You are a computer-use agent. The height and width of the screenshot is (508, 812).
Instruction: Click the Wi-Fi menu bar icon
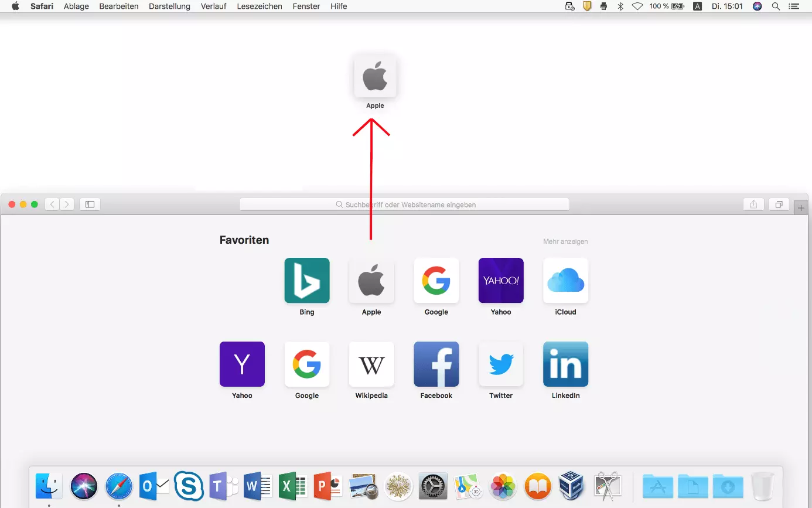(637, 6)
